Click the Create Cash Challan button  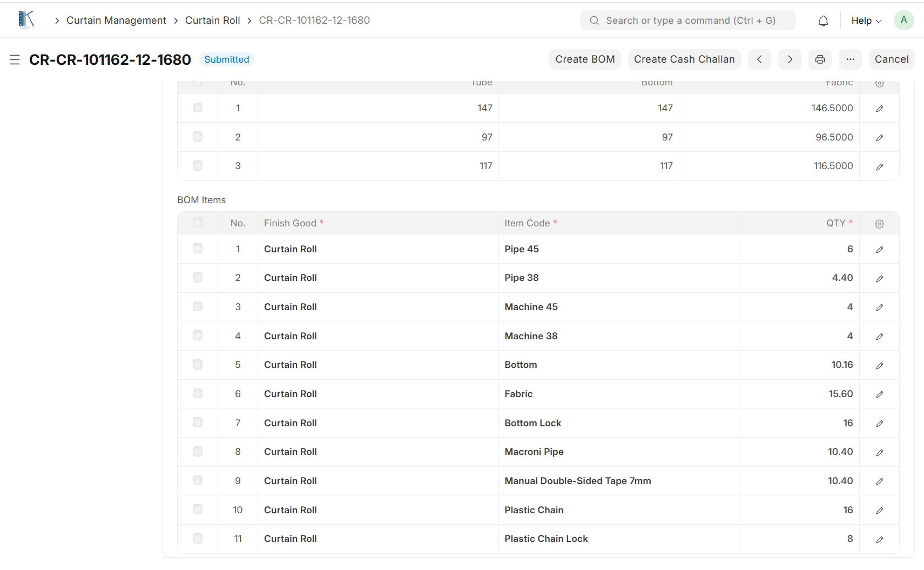[684, 59]
